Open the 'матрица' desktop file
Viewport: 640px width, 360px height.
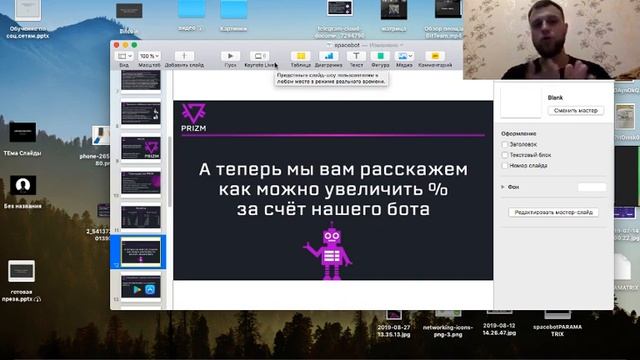click(x=393, y=16)
